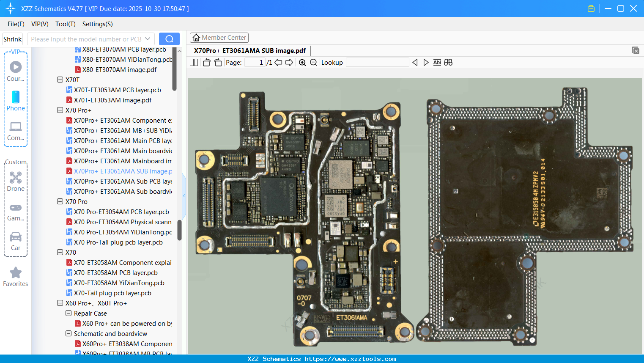Click the zoom out magnifier icon
Viewport: 644px width, 363px height.
(x=313, y=63)
